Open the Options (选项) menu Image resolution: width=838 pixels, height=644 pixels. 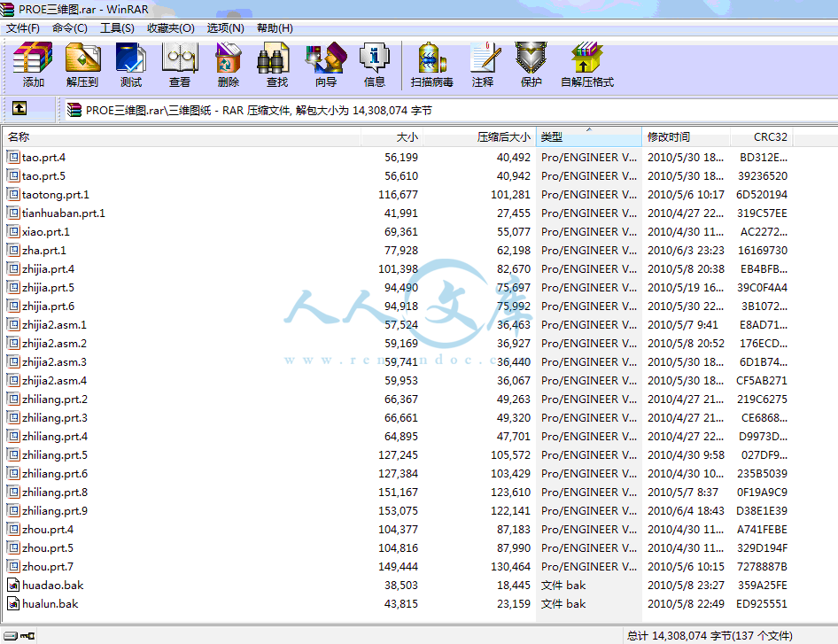(226, 28)
